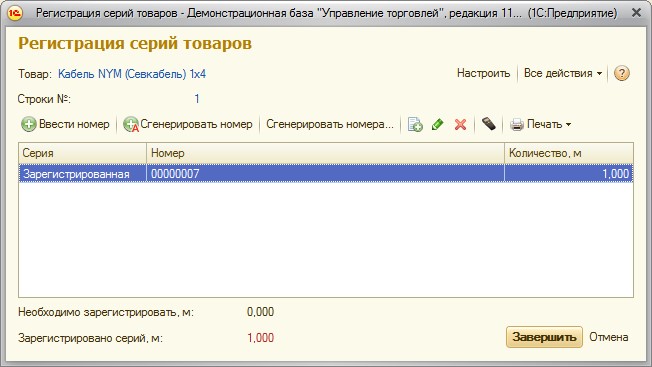Click the 'Зарегистрировано серий' value 1,000

[260, 338]
